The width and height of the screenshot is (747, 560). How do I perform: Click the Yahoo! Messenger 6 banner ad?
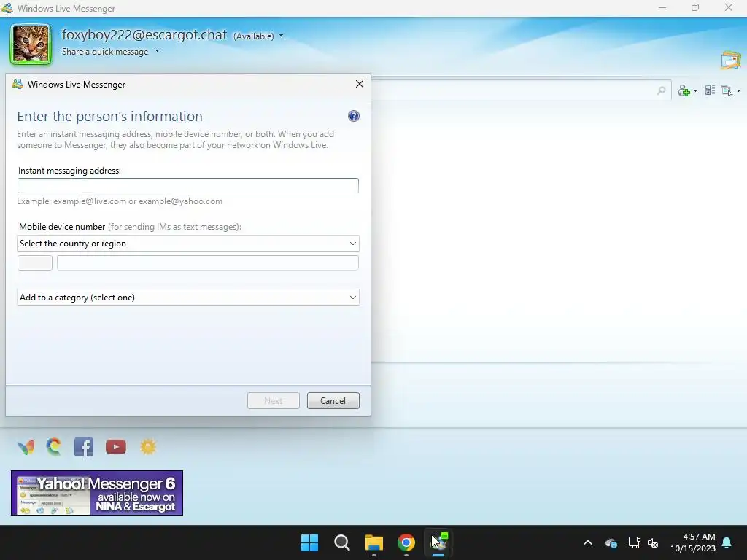pos(97,493)
